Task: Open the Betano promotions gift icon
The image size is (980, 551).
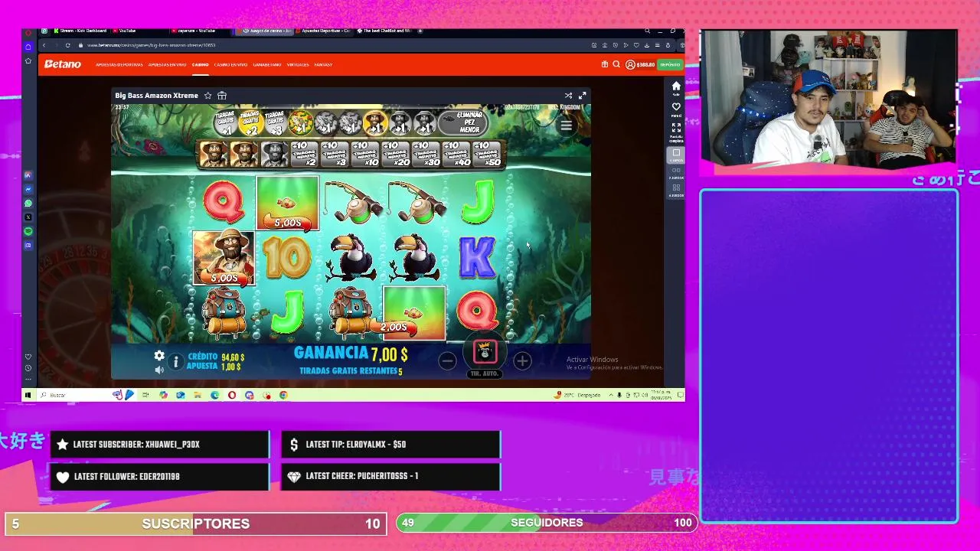Action: click(604, 65)
